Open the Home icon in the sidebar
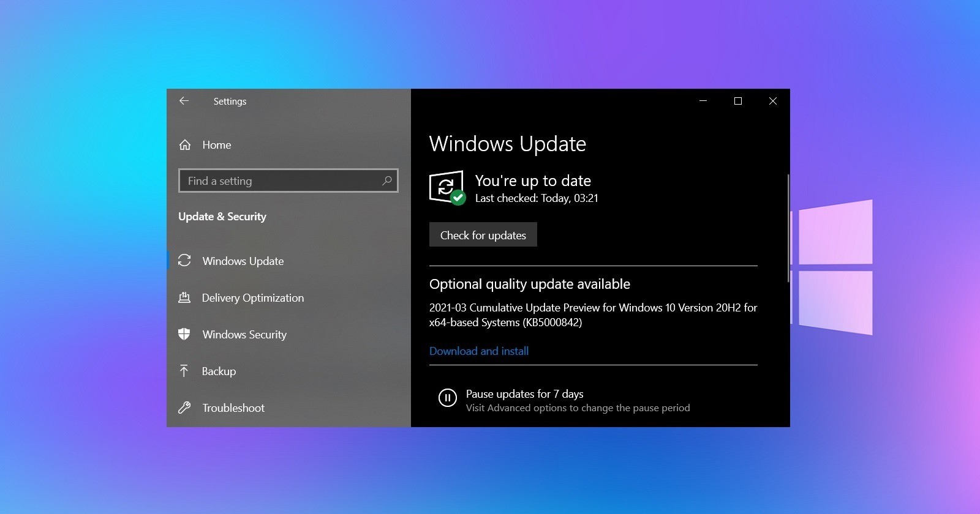 pyautogui.click(x=184, y=145)
